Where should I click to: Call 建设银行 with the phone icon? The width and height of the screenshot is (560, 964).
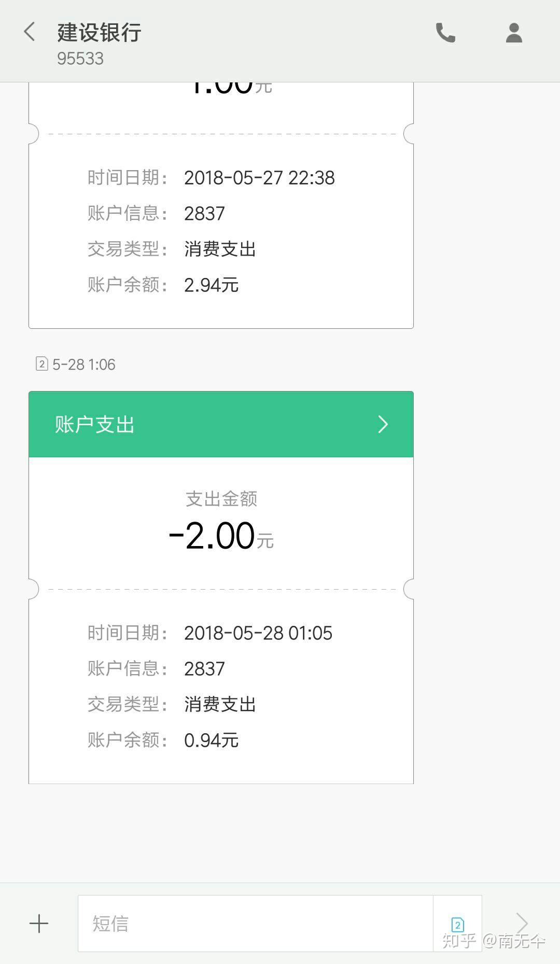445,33
